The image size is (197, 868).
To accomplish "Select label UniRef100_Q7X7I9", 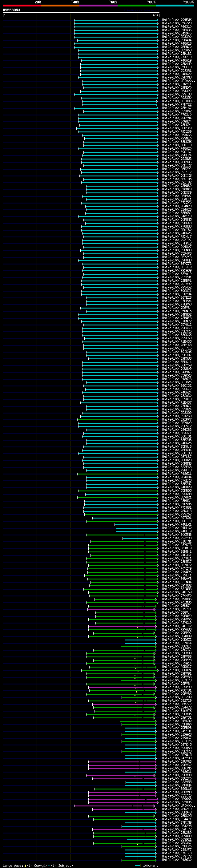I will tap(177, 57).
